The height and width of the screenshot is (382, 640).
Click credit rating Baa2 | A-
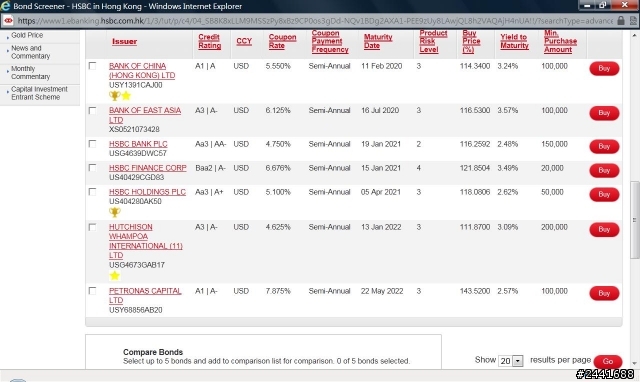pos(210,168)
